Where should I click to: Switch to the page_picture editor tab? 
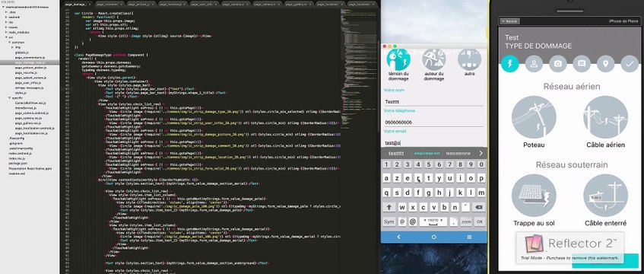[x=141, y=4]
